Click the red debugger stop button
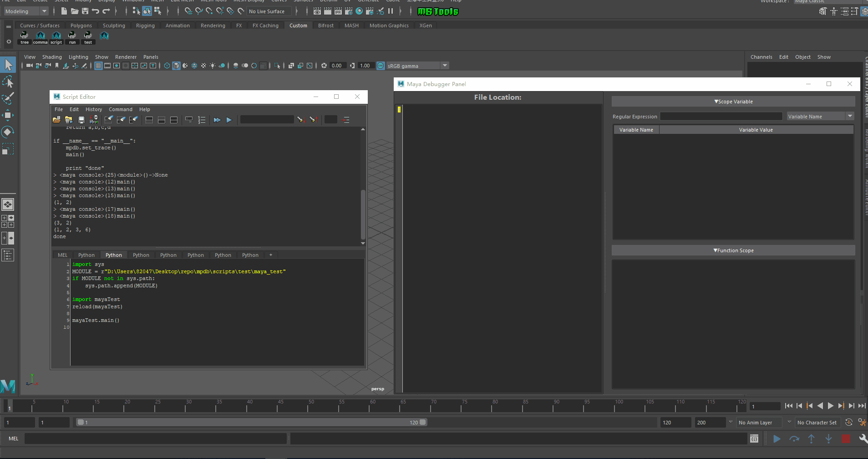 tap(846, 439)
